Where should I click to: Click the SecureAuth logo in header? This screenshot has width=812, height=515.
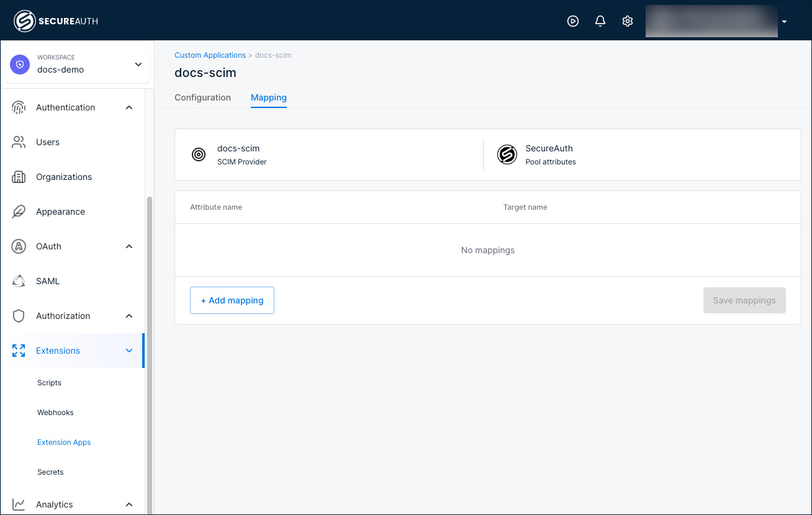[x=56, y=21]
